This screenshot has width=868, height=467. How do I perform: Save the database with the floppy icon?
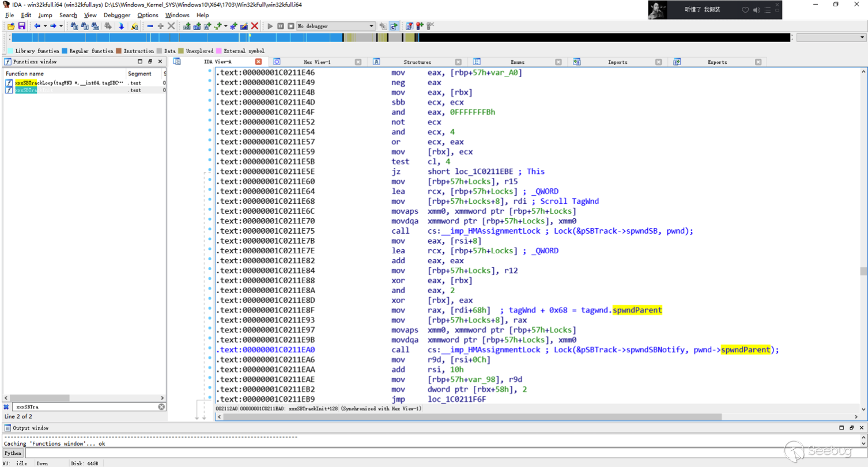click(21, 26)
